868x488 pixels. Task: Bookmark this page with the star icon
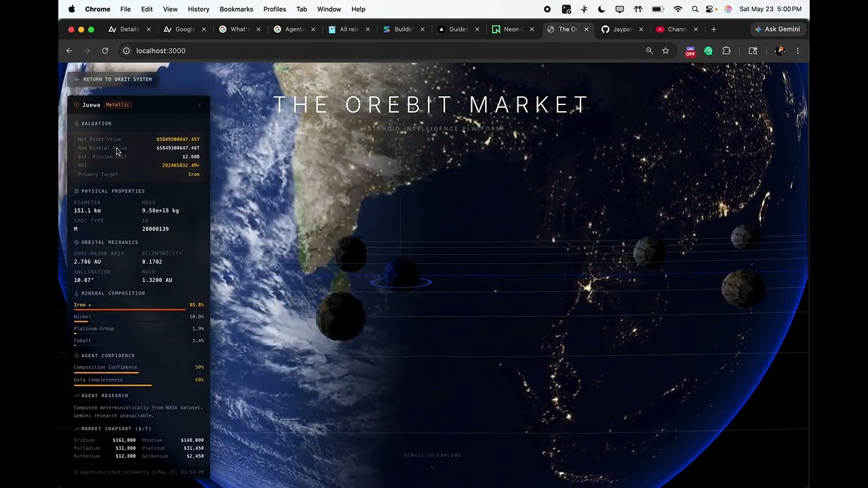pyautogui.click(x=666, y=51)
